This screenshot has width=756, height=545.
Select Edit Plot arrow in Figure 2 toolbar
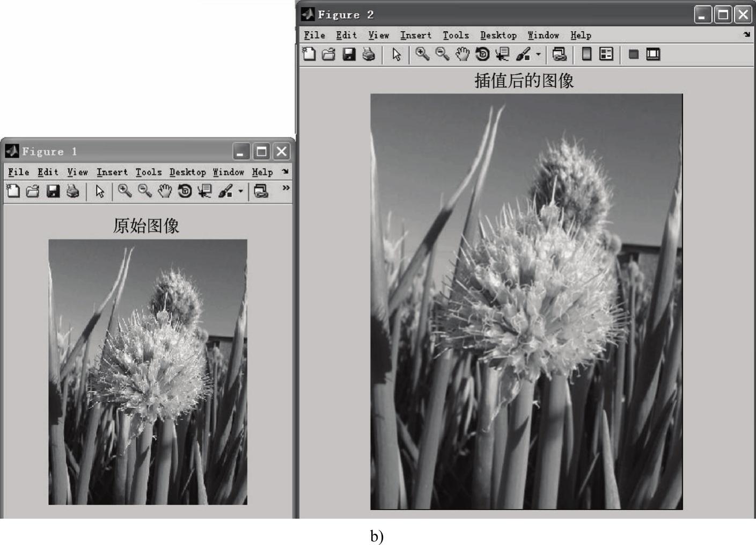click(397, 54)
